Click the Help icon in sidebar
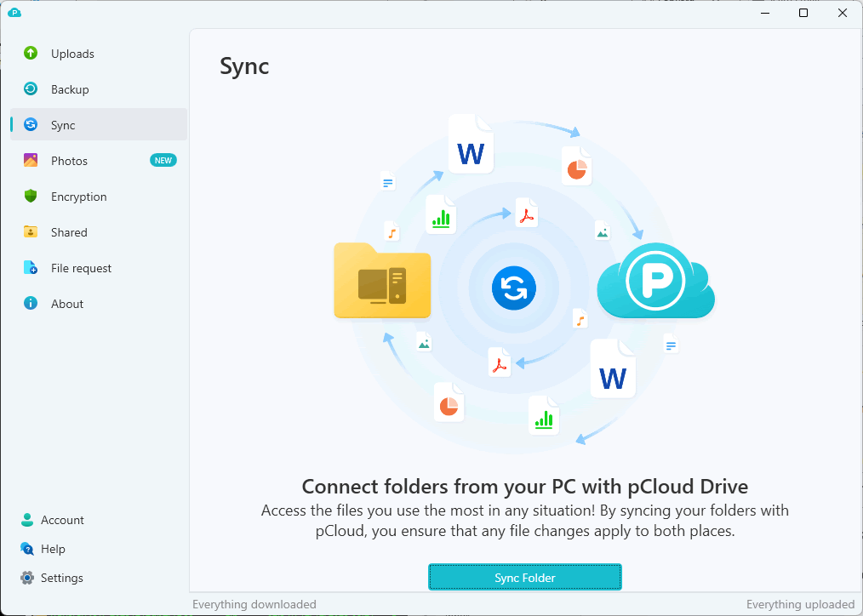 (x=27, y=549)
